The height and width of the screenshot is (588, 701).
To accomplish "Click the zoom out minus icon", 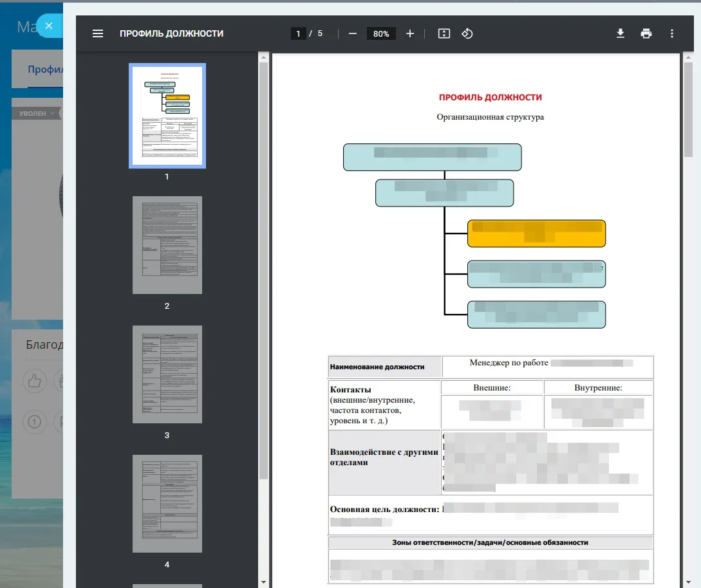I will tap(353, 33).
